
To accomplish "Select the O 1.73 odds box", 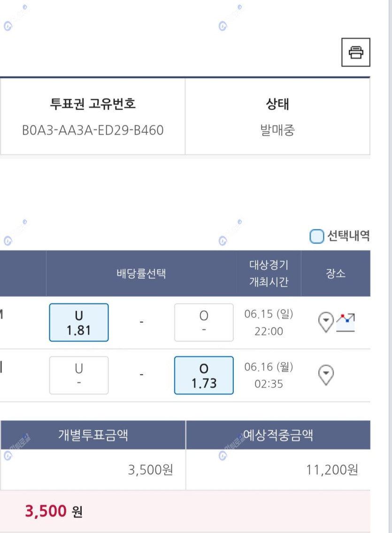I will (204, 375).
